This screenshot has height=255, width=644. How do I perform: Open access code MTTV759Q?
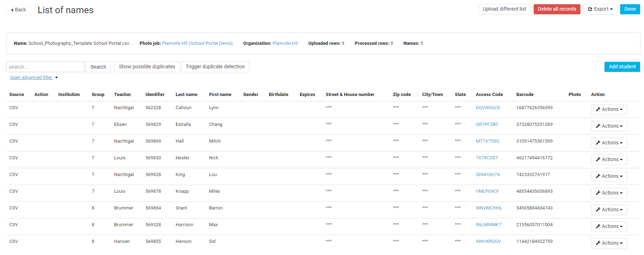(x=488, y=141)
